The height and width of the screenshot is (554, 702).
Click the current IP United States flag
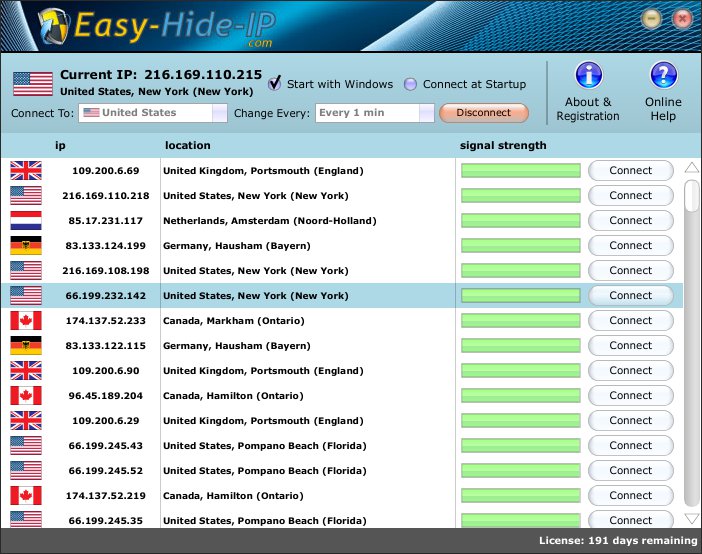tap(33, 84)
